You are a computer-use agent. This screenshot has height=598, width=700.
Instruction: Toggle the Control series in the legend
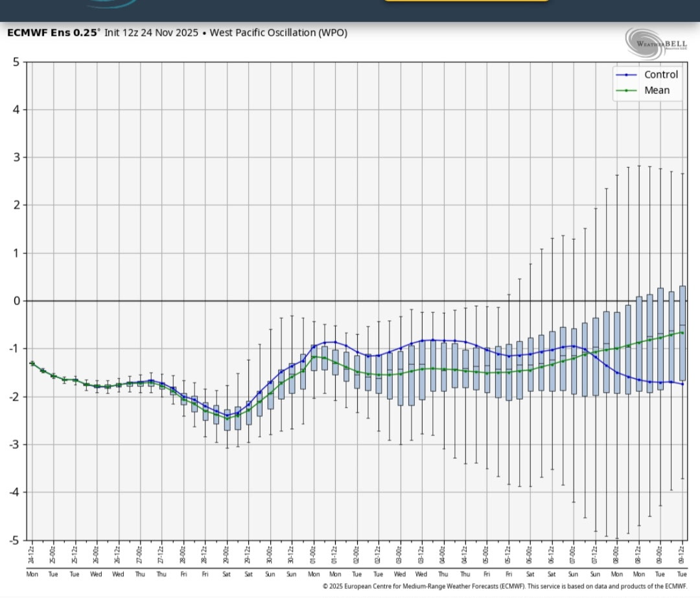tap(660, 75)
